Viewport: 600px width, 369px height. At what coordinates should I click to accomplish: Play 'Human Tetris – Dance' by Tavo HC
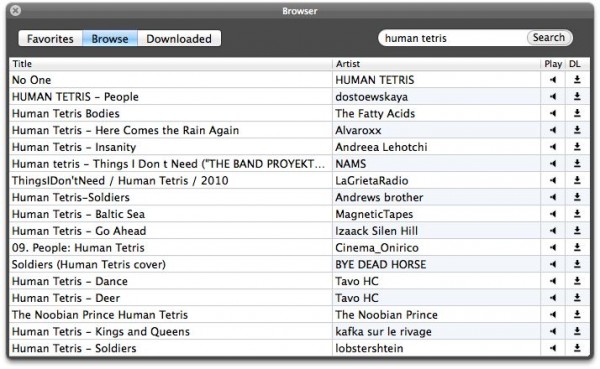click(553, 281)
